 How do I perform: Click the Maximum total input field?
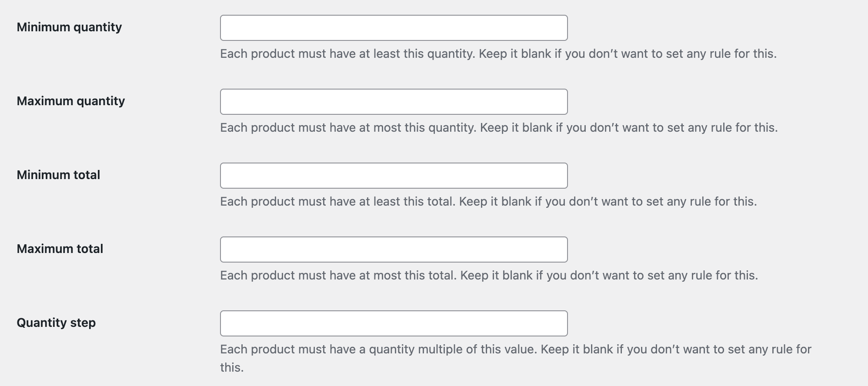point(394,249)
